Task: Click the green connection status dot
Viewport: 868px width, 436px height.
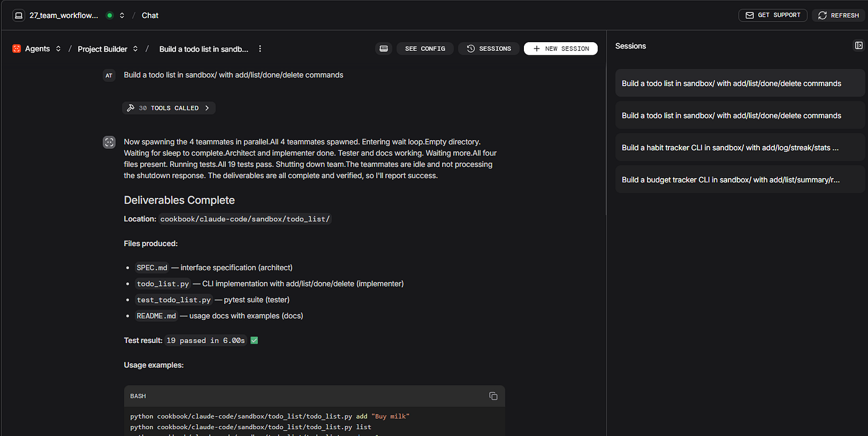Action: 110,16
